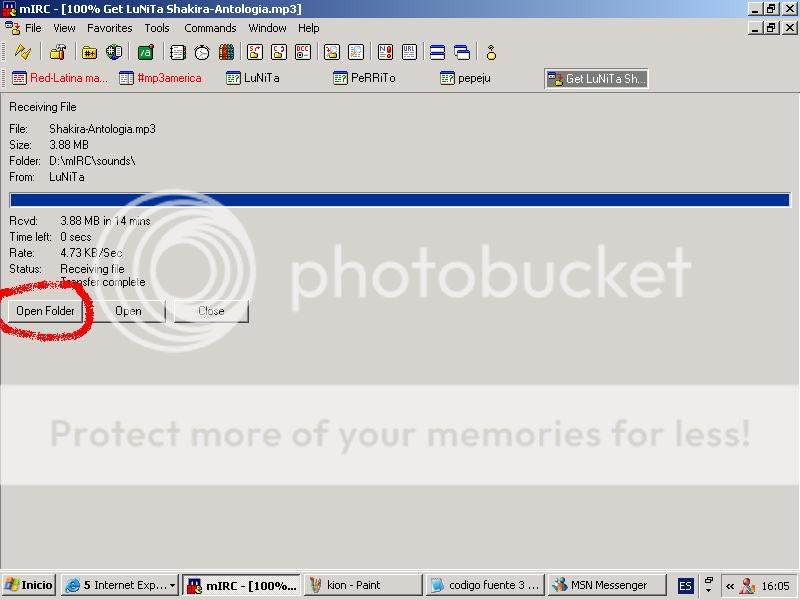Click the Inicio start button
This screenshot has height=600, width=800.
tap(29, 585)
